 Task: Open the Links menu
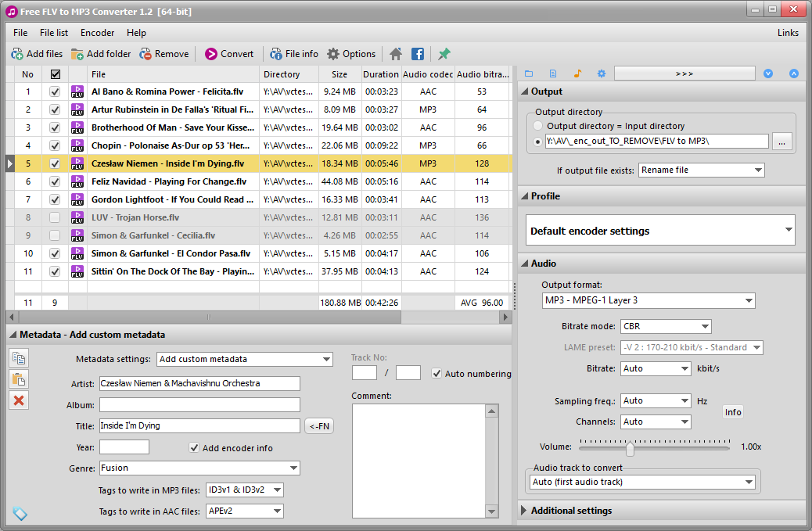point(788,33)
